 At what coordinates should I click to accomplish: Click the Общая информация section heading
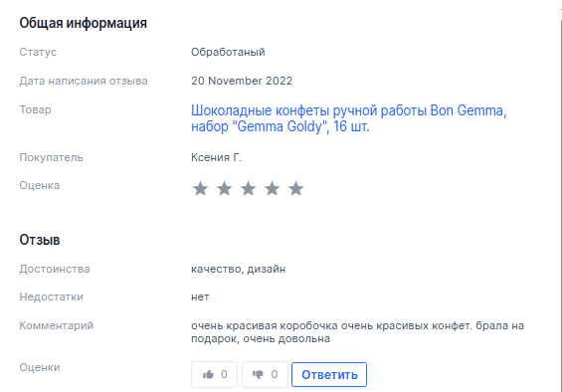coord(84,23)
